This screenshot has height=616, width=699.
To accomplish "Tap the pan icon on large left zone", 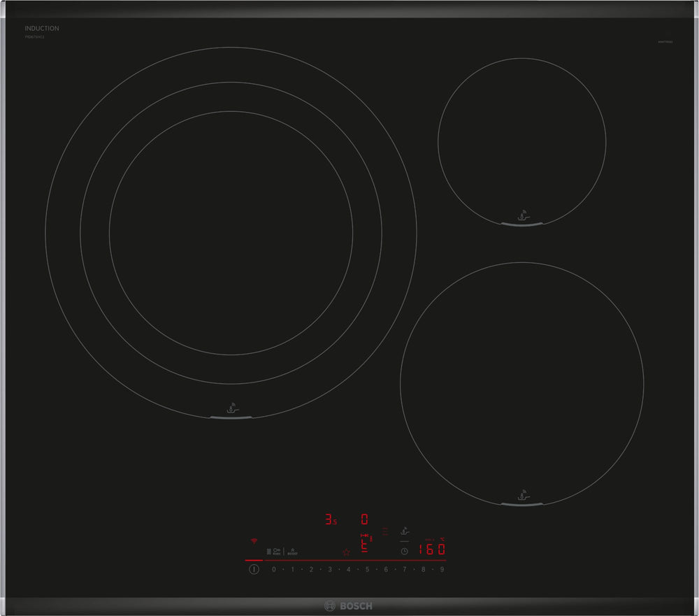I will (231, 407).
